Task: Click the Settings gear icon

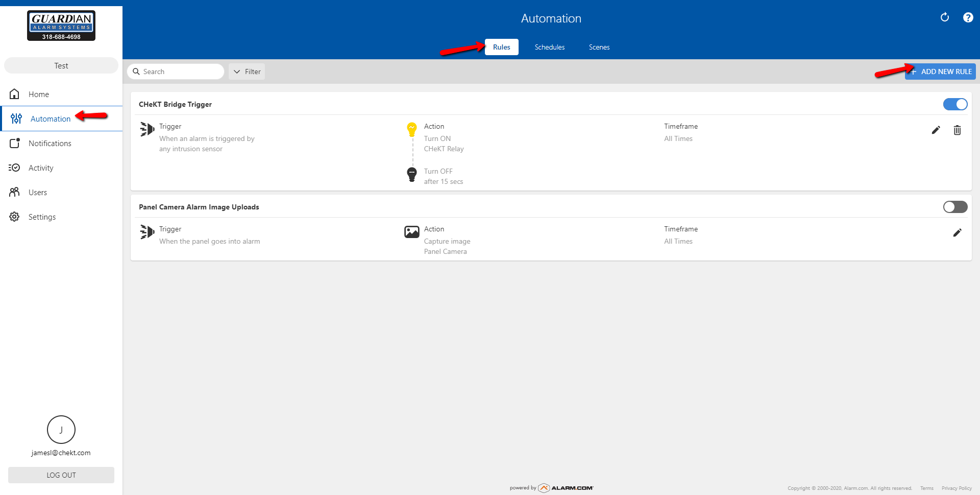Action: pyautogui.click(x=14, y=217)
